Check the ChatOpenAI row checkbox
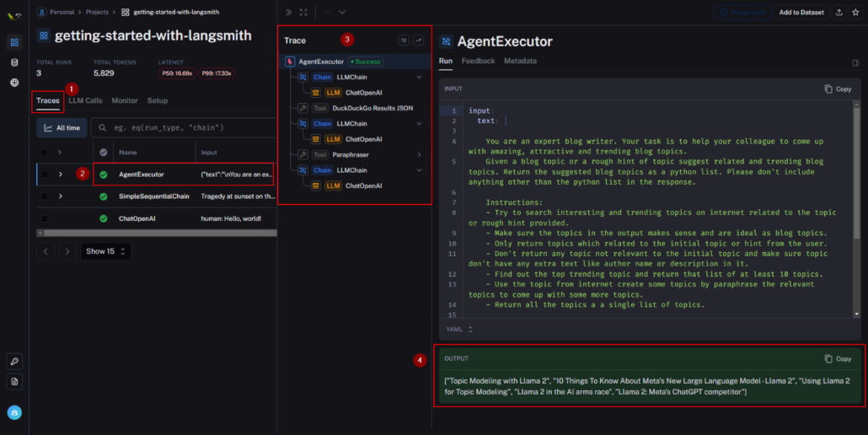Image resolution: width=868 pixels, height=435 pixels. coord(45,218)
